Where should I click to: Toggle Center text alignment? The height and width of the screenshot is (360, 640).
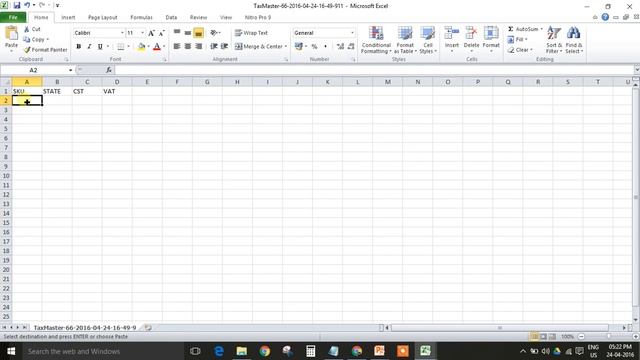187,47
